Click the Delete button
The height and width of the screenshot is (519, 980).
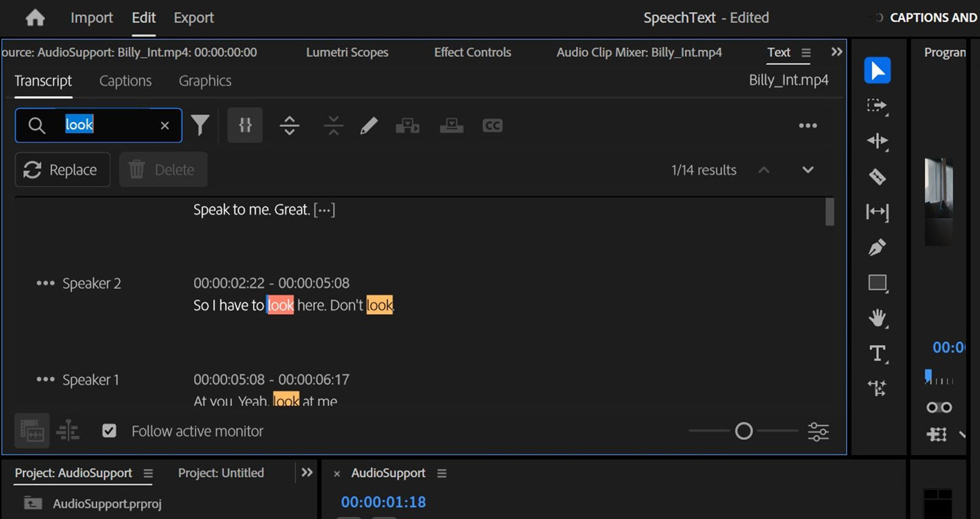164,170
